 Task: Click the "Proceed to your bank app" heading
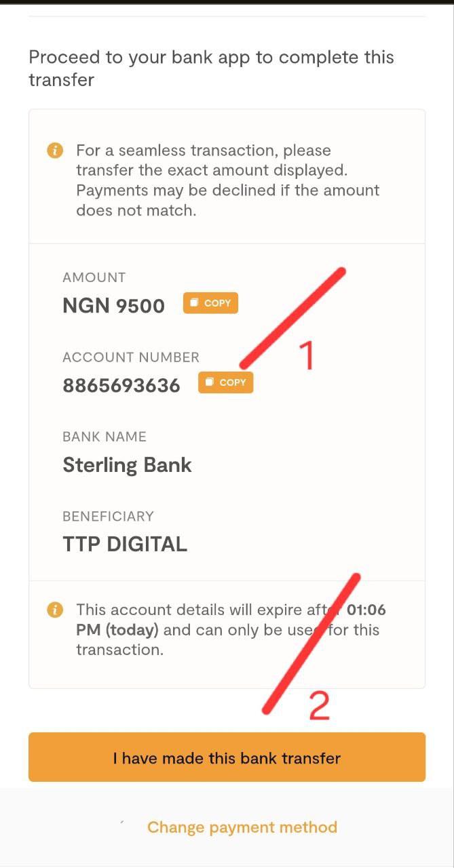pyautogui.click(x=211, y=68)
